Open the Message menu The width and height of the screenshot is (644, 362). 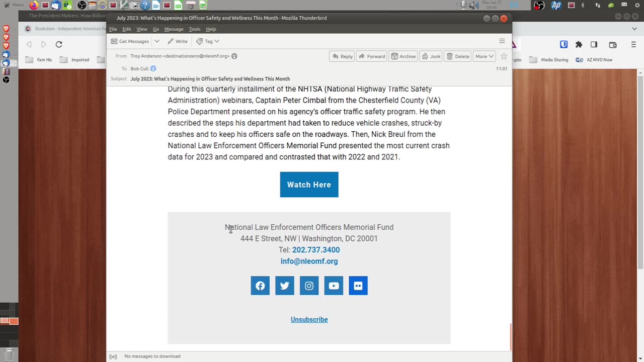(x=174, y=29)
